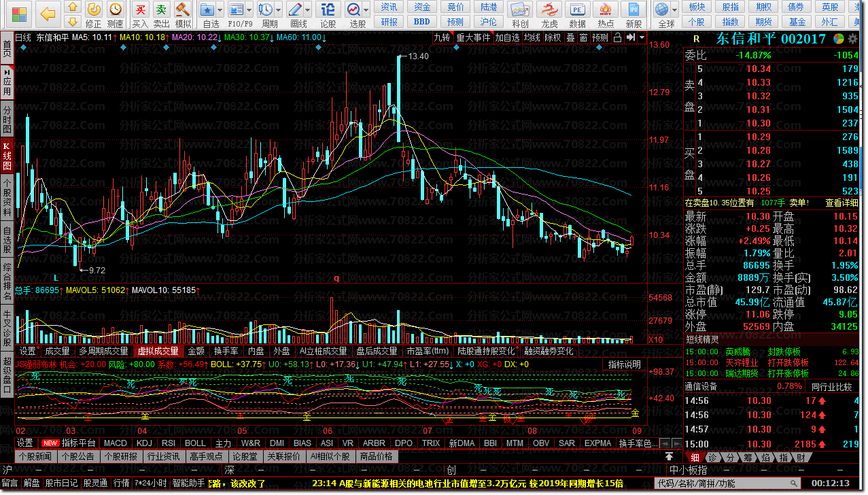Click the 查看详细 link
This screenshot has height=495, width=868.
[842, 203]
